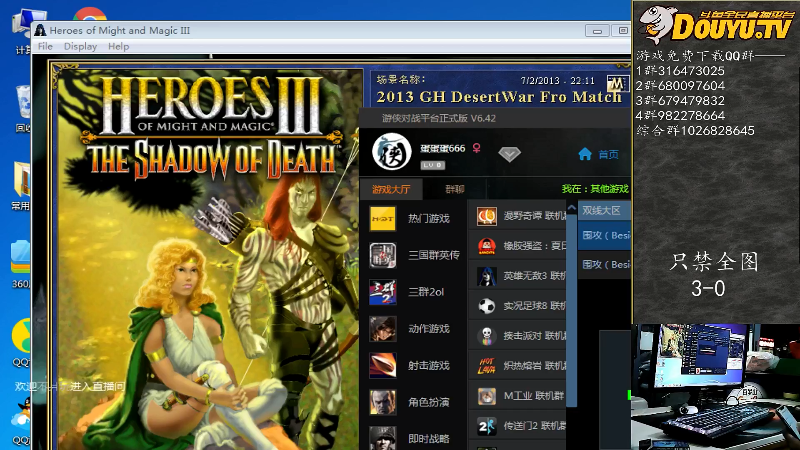800x450 pixels.
Task: Select 射击游戏 category text
Action: click(x=429, y=365)
